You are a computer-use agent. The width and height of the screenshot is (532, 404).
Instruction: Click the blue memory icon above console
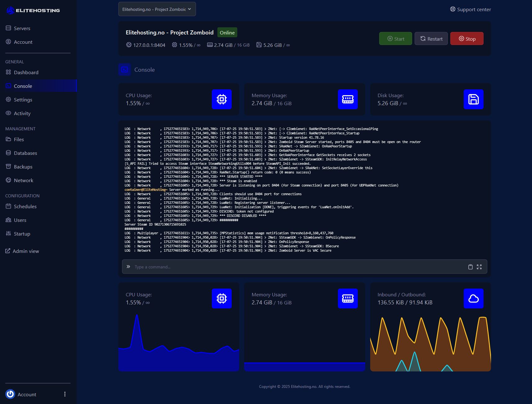point(348,99)
